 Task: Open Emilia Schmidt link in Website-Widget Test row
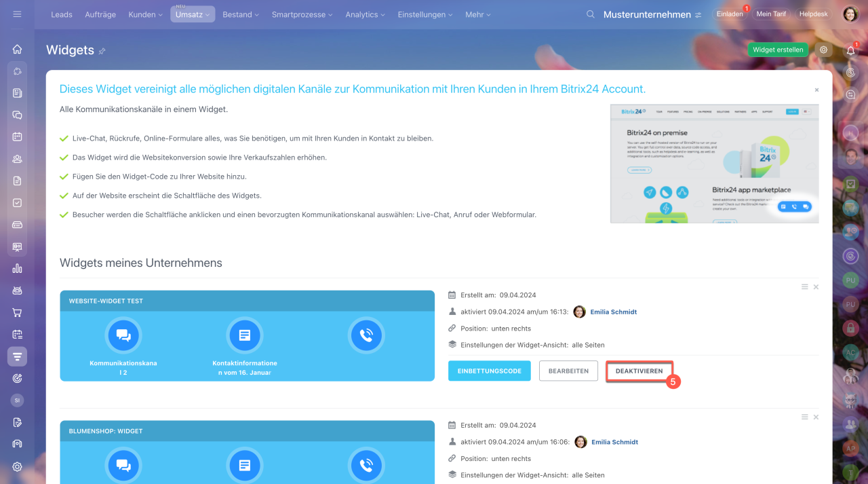614,312
